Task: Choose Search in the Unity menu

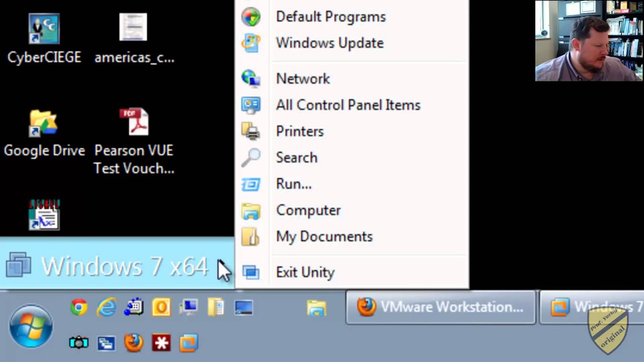Action: click(352, 157)
